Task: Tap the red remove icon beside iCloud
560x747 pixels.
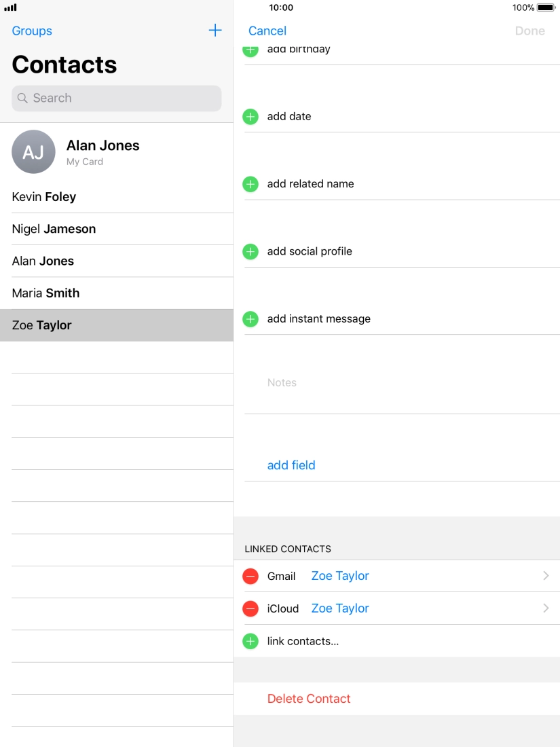Action: 250,608
